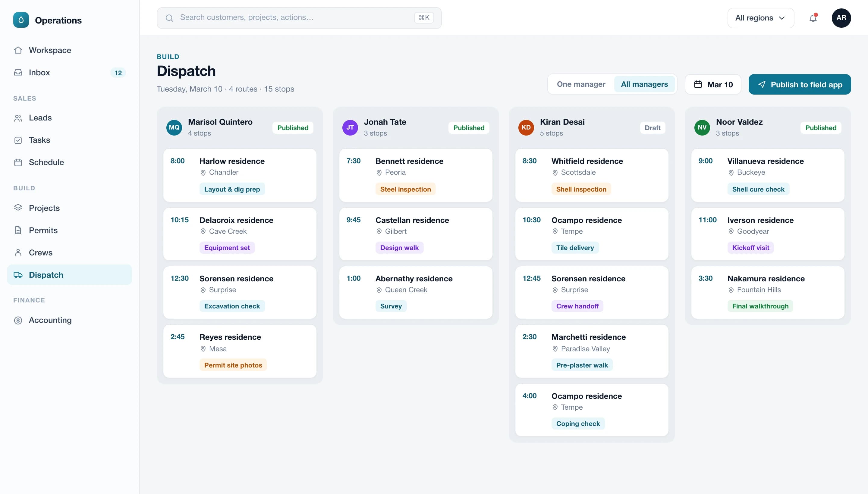Click the Inbox 12 count badge
The width and height of the screenshot is (868, 494).
tap(118, 73)
